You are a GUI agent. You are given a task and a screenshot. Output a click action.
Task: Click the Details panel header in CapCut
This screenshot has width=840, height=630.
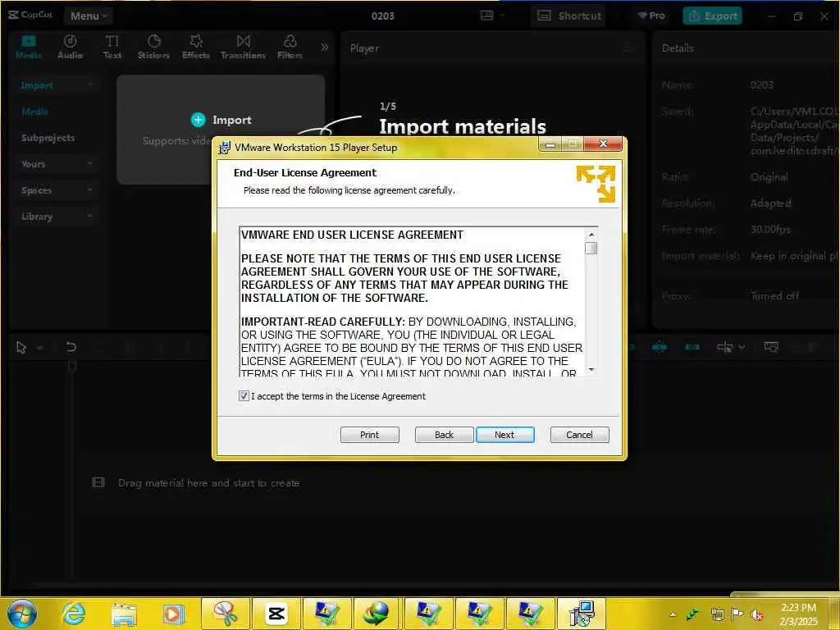click(x=678, y=48)
